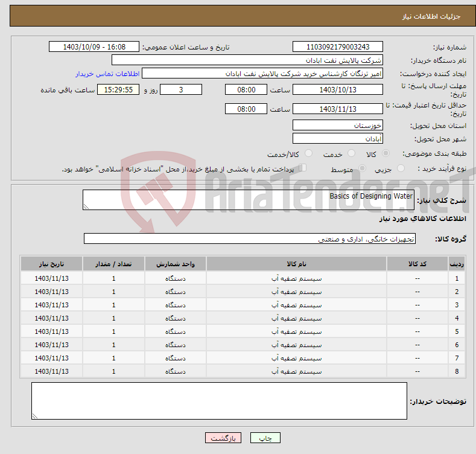This screenshot has width=476, height=454.
Task: Click the خوزستان province field
Action: tap(338, 125)
